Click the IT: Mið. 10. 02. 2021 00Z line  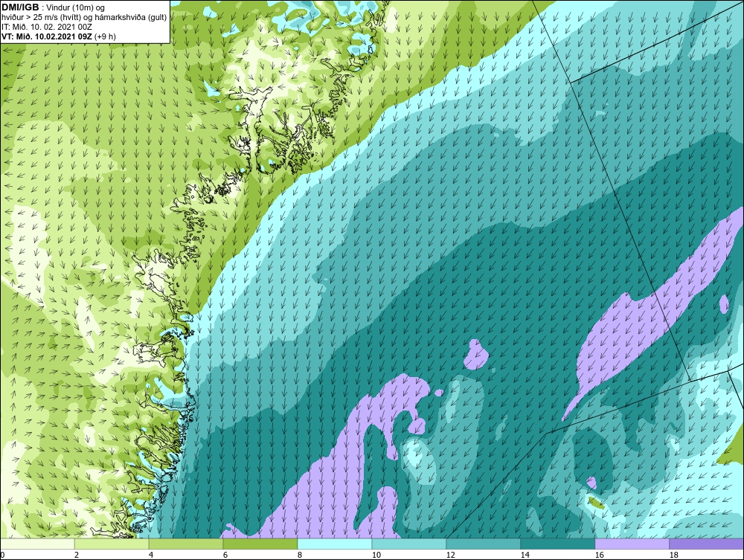pos(47,27)
